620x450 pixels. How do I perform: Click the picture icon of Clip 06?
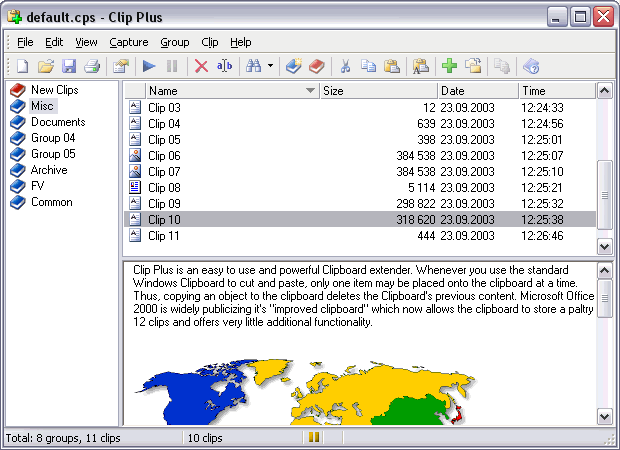(135, 155)
